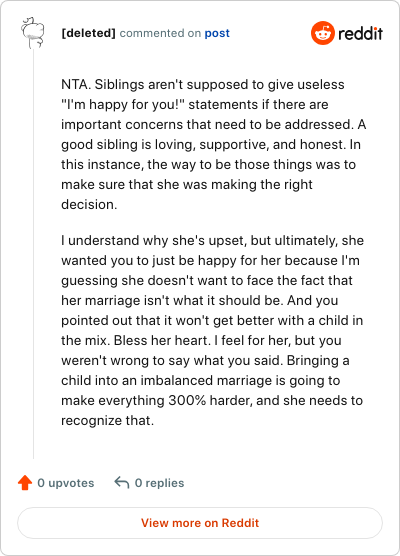Click the reply arrow icon
Screen dimensions: 400x556
tap(122, 483)
